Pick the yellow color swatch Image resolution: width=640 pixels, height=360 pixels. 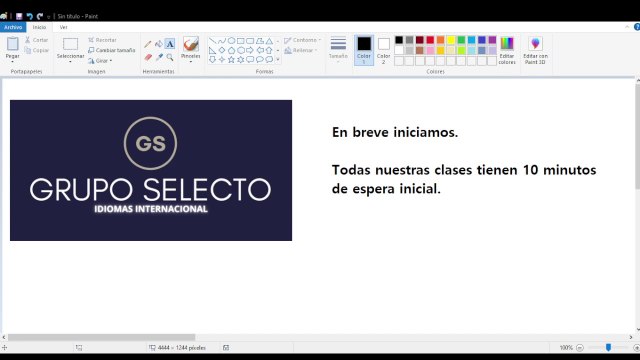pyautogui.click(x=451, y=40)
